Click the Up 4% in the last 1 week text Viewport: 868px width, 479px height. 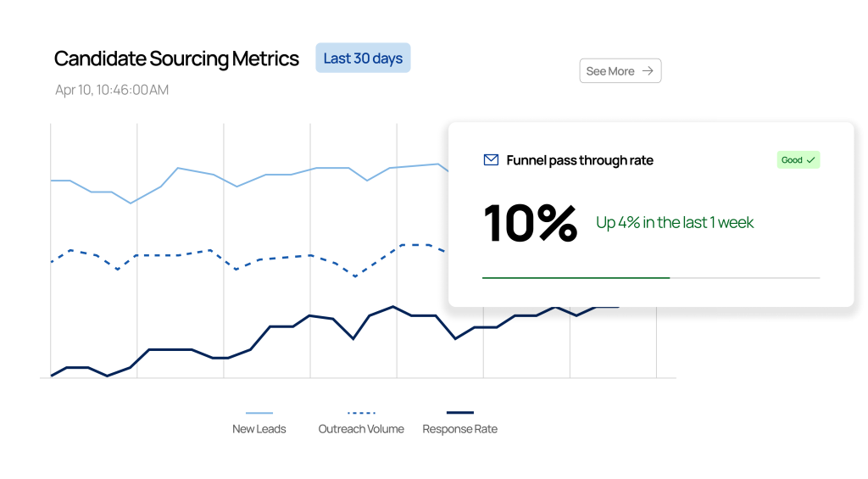click(675, 223)
